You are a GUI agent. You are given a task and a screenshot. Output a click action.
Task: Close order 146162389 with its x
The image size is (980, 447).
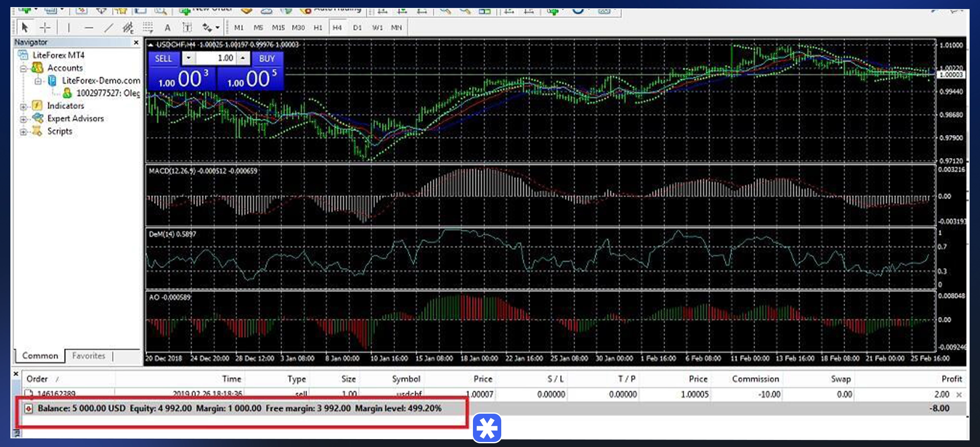point(959,395)
